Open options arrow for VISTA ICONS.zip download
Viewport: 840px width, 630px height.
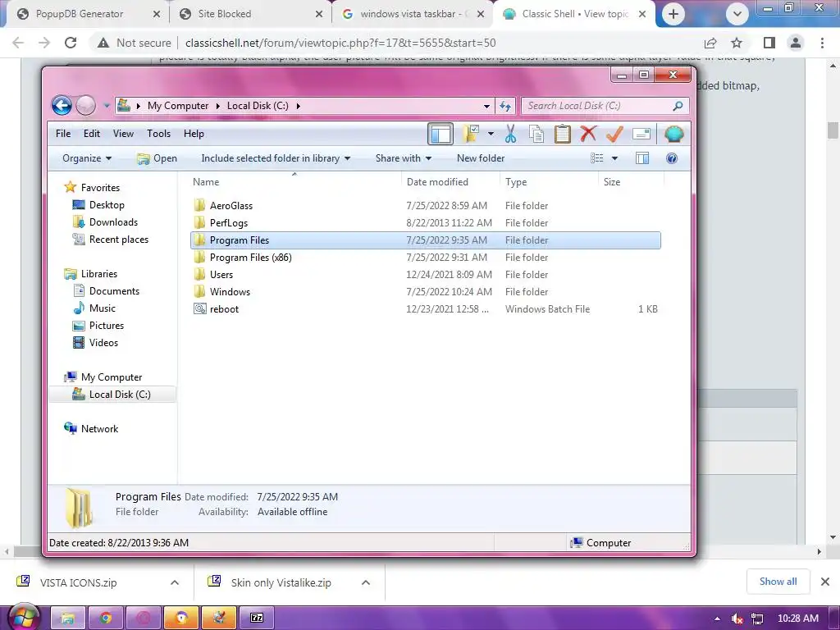tap(175, 582)
